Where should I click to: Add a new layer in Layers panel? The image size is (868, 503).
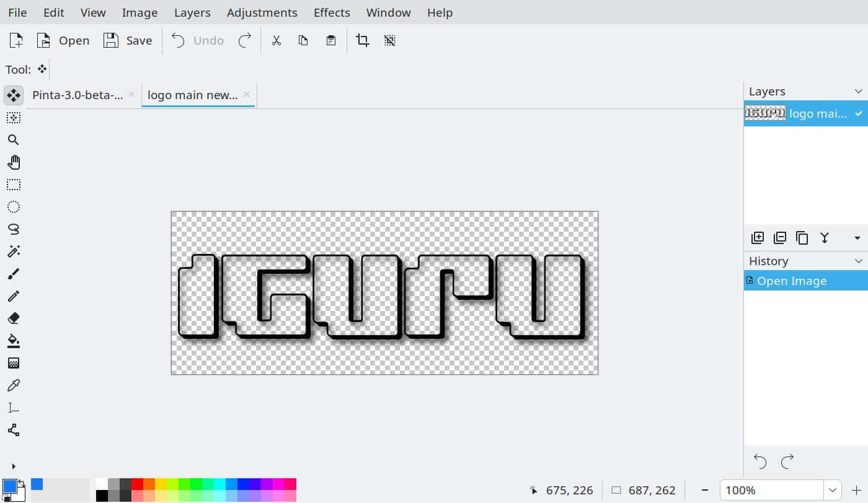point(758,238)
